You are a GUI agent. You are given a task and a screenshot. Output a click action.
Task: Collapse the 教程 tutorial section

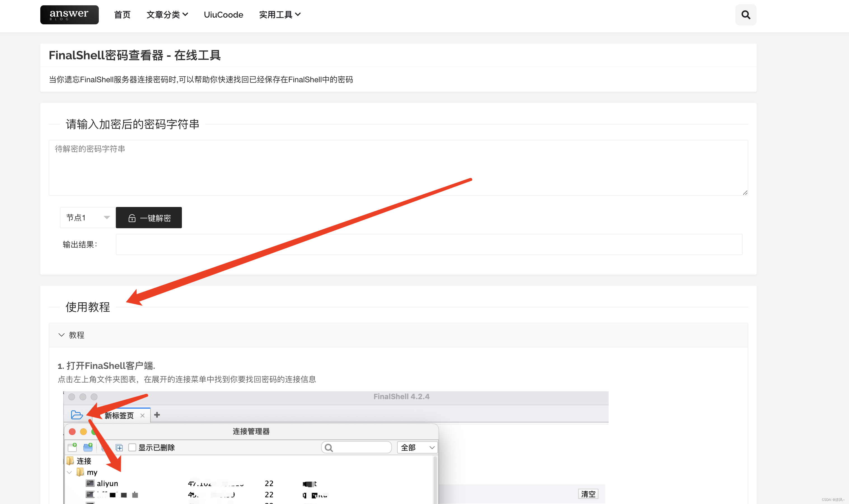coord(398,335)
